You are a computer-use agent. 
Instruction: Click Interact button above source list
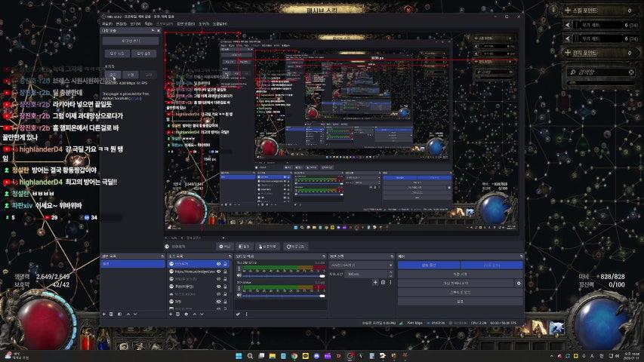267,247
